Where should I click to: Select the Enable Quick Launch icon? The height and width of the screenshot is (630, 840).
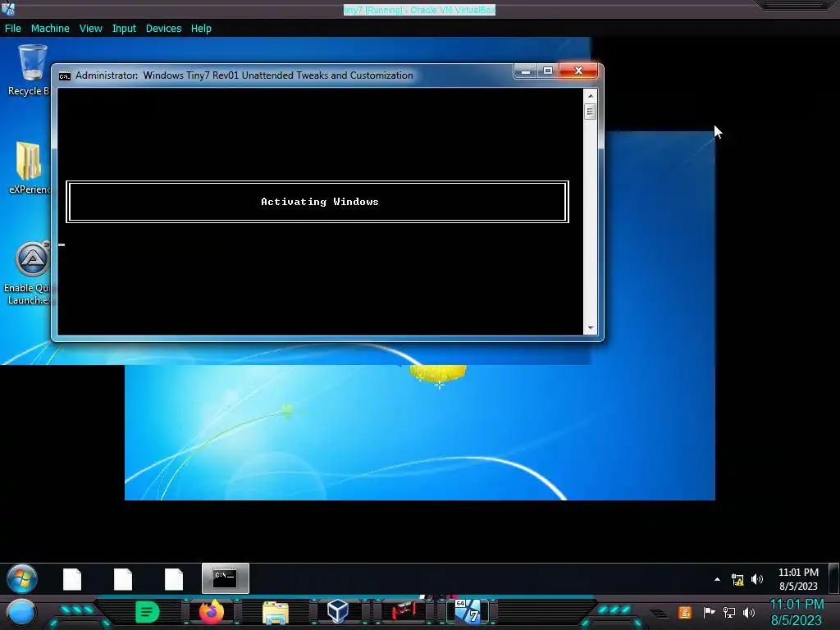tap(30, 272)
